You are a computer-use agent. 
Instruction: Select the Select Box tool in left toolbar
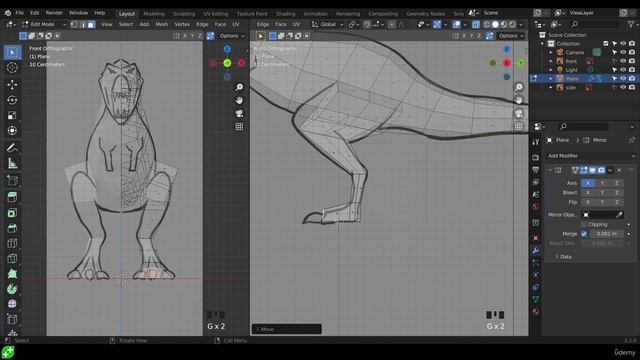click(x=12, y=53)
